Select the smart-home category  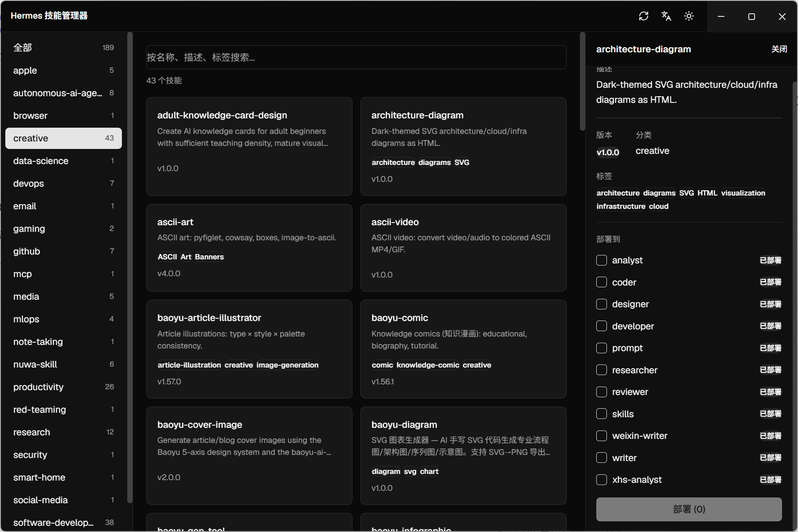[63, 477]
